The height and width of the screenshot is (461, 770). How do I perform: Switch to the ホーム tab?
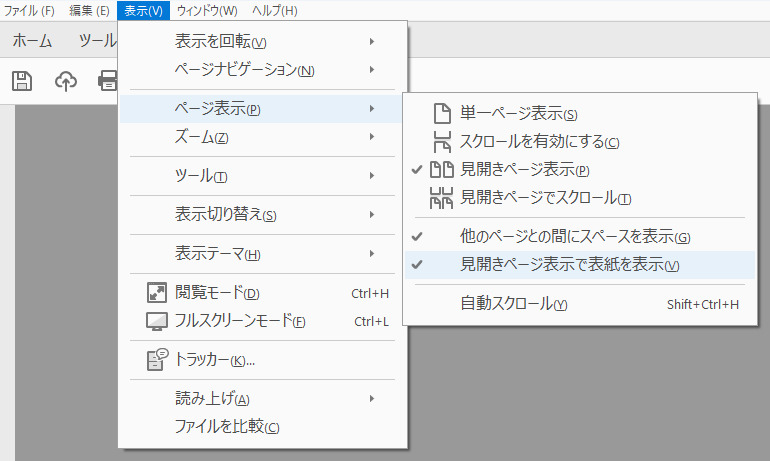click(x=33, y=42)
